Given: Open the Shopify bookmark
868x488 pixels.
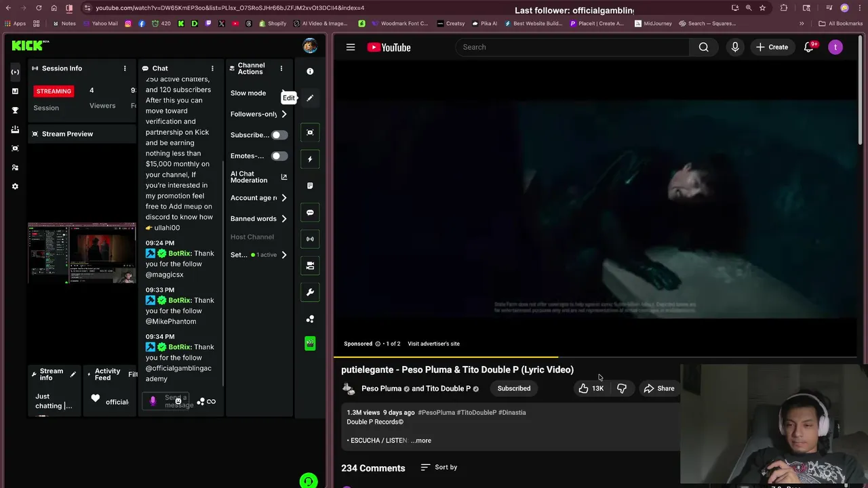Looking at the screenshot, I should click(273, 23).
